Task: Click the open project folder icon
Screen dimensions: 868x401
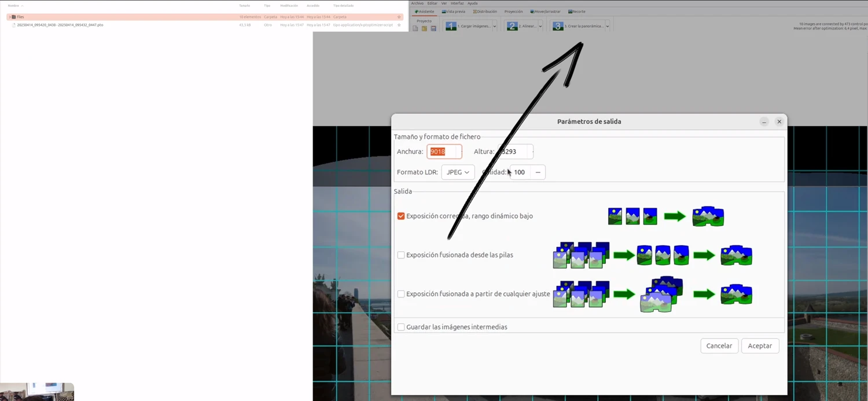Action: [424, 28]
